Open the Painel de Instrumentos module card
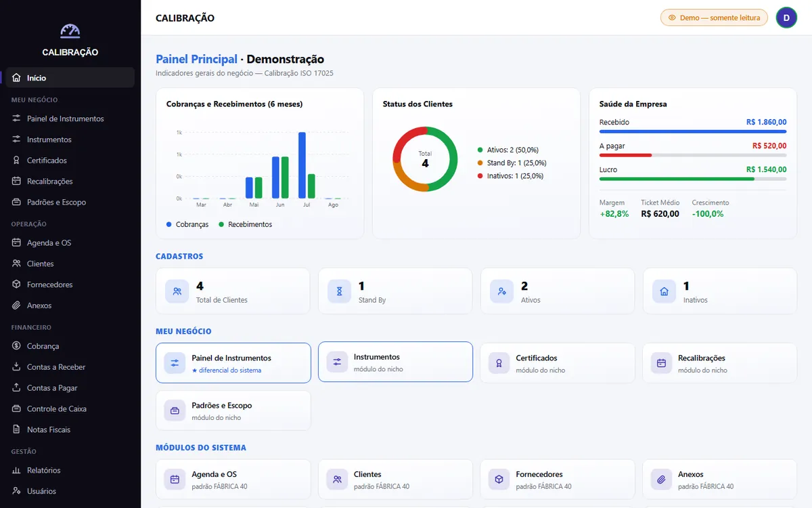Screen dimensions: 812x508 coord(233,363)
